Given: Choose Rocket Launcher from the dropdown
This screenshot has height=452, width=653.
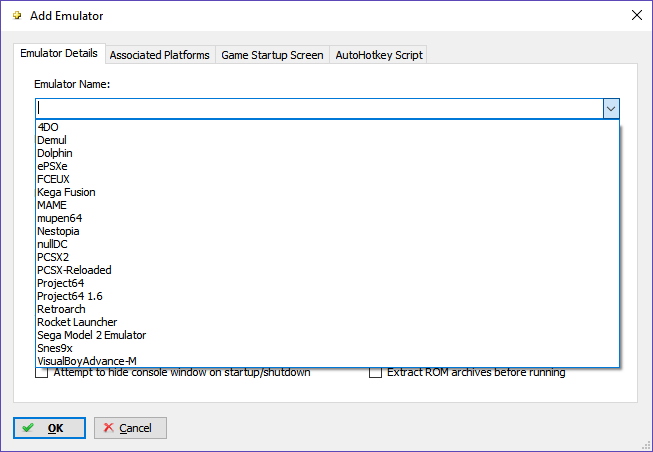Looking at the screenshot, I should [327, 322].
